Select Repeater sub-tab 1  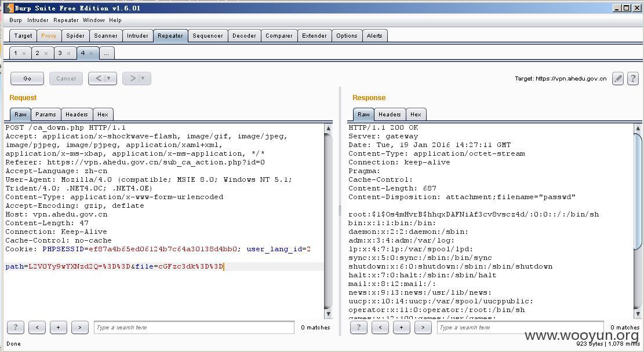point(16,53)
